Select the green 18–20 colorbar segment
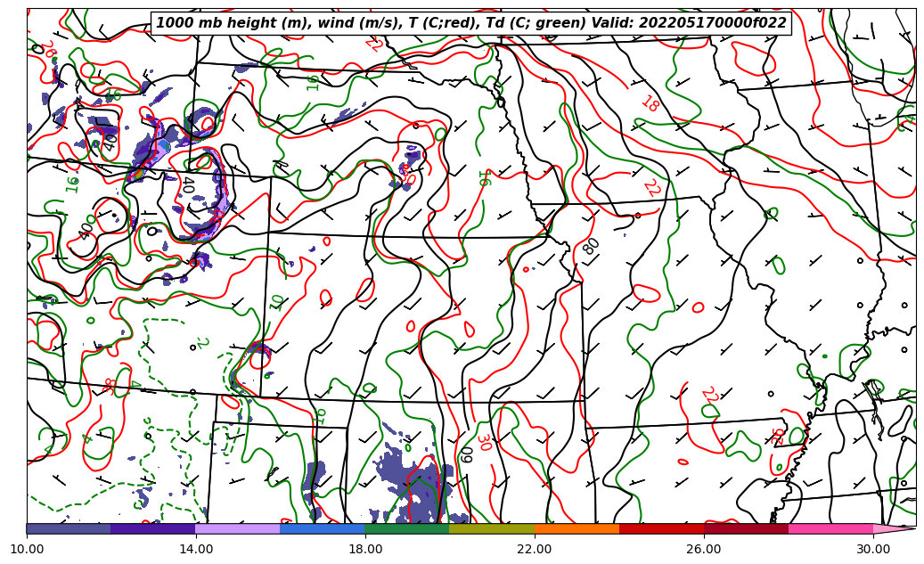This screenshot has width=924, height=564. [x=407, y=528]
